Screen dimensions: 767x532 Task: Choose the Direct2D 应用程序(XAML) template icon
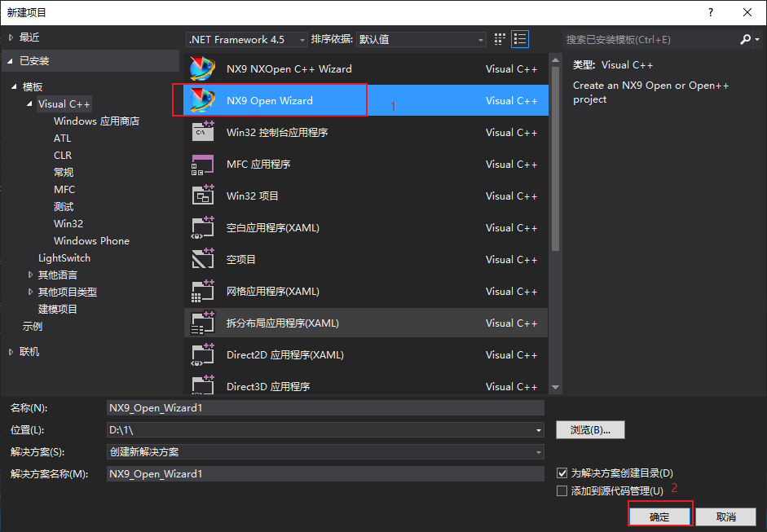202,355
